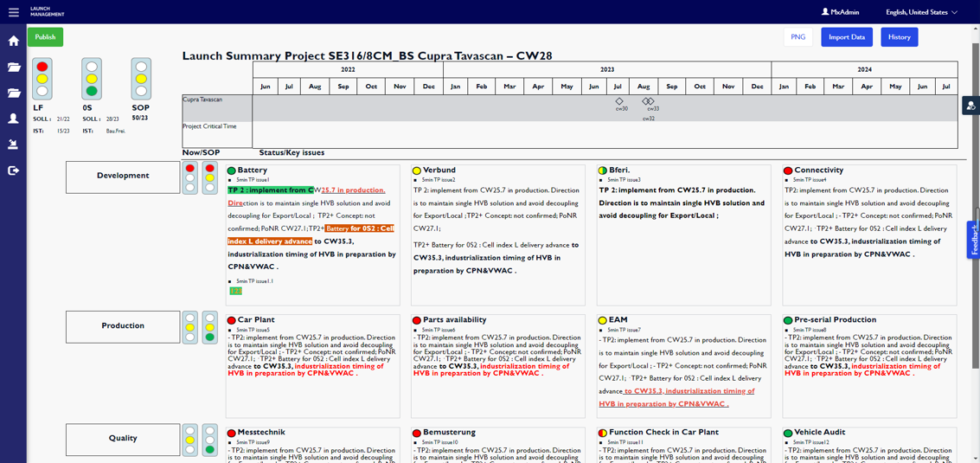Click the Development SOP traffic light
This screenshot has height=463, width=980.
click(210, 177)
